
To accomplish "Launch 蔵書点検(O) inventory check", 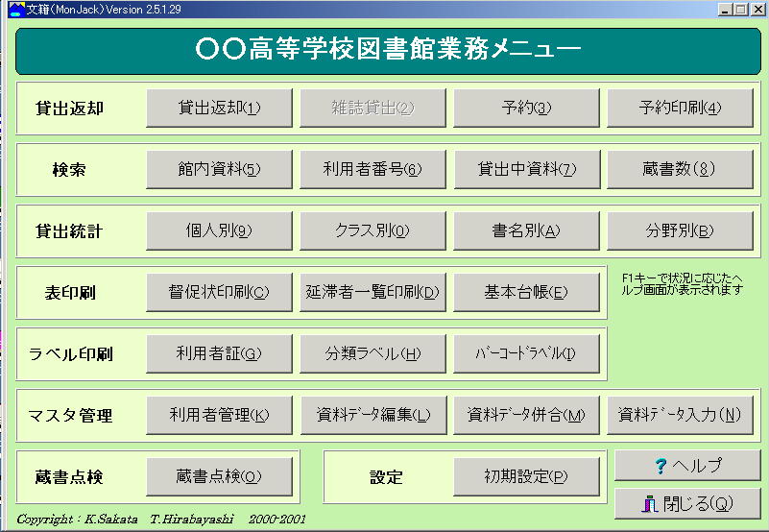I will [219, 476].
